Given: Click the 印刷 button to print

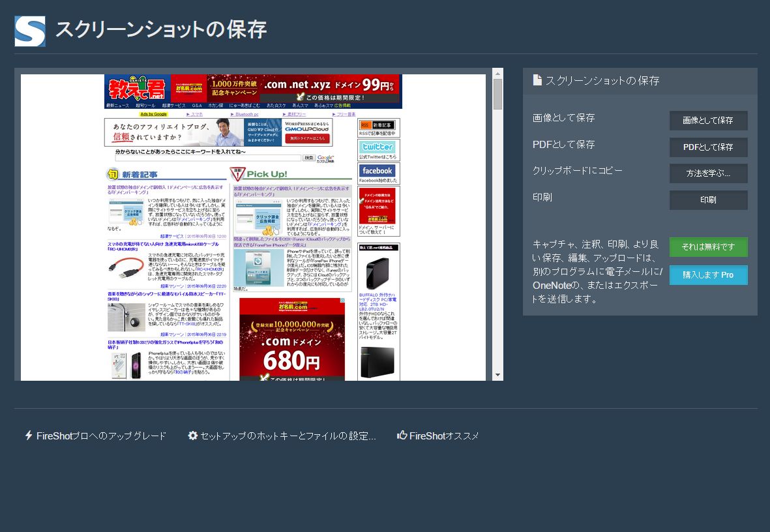Looking at the screenshot, I should tap(708, 200).
